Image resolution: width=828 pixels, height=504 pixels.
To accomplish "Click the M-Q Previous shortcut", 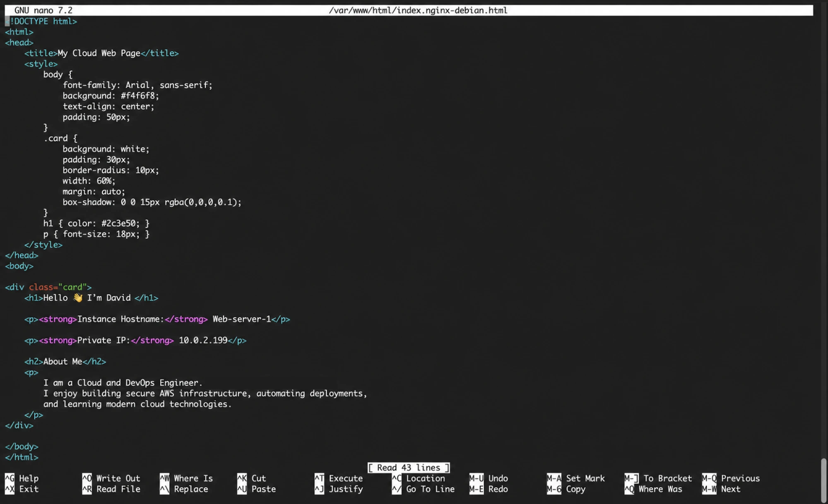I will click(x=731, y=478).
